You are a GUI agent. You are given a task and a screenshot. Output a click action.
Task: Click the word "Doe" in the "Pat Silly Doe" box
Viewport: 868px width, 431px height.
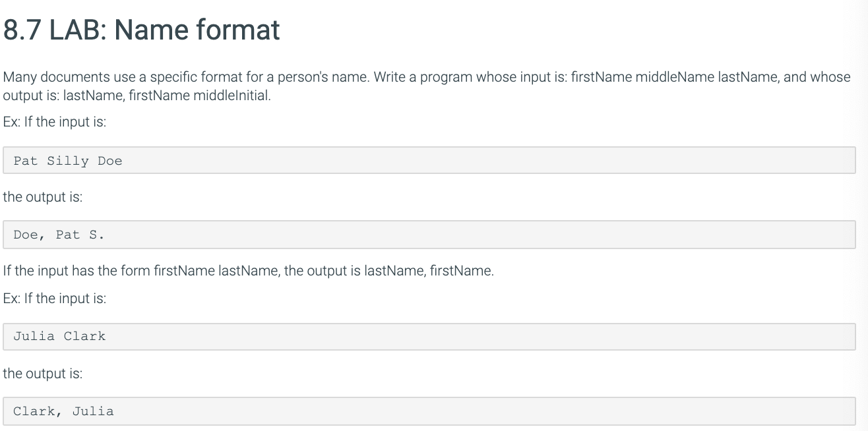(x=110, y=161)
